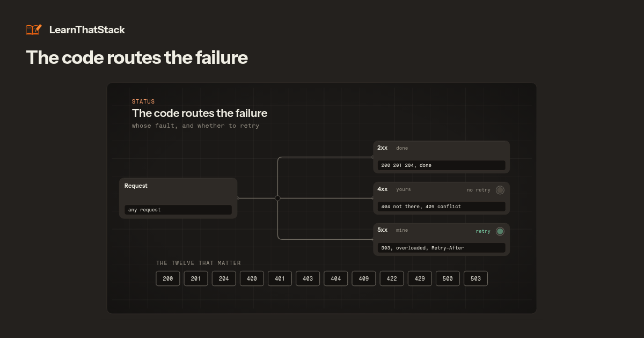Click the flow junction dot on the connector
This screenshot has height=338, width=644.
[x=277, y=198]
